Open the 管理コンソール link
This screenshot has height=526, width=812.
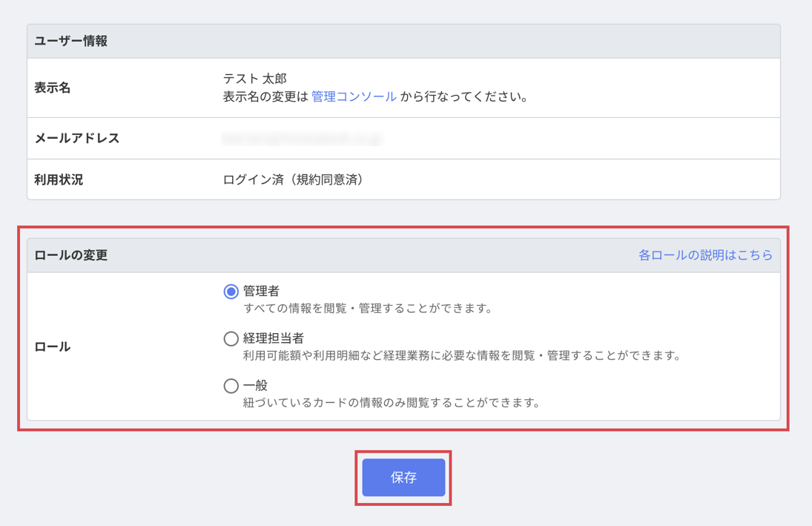coord(354,96)
